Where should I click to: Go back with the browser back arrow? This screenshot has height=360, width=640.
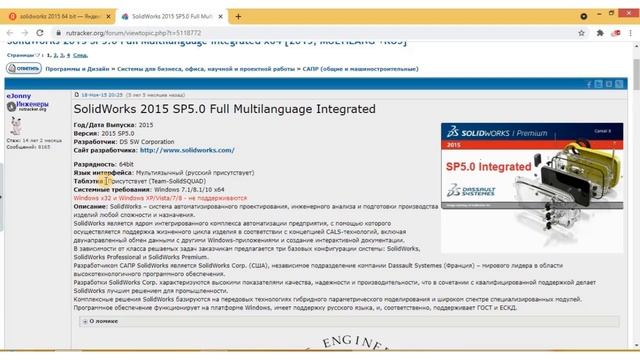(10, 33)
